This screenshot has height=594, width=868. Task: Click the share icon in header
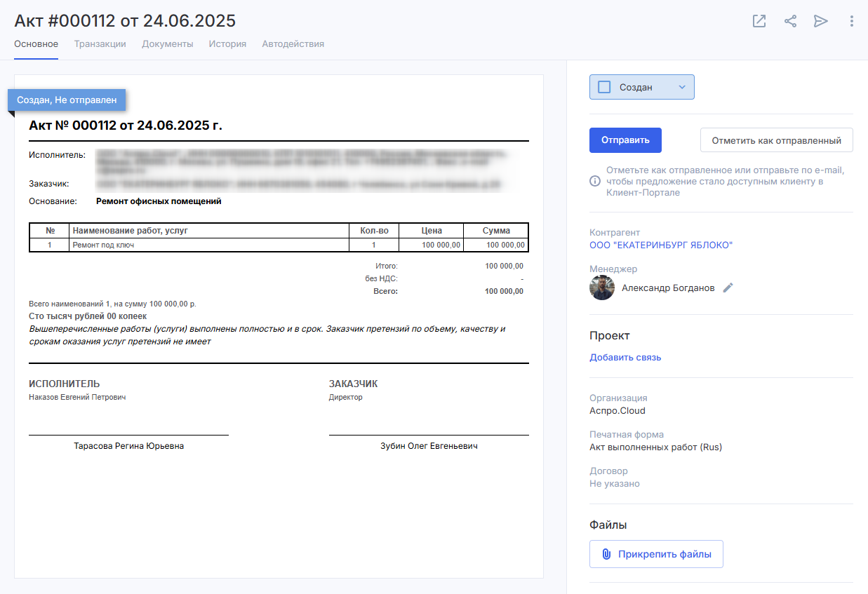790,21
